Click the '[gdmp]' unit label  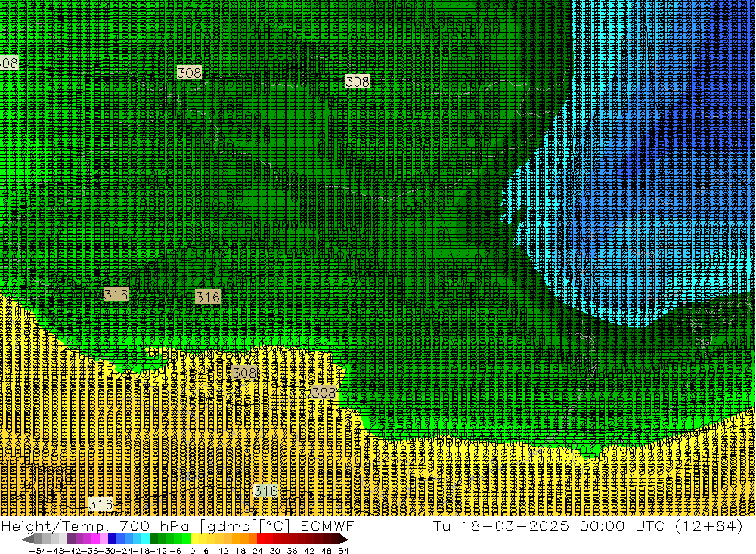click(228, 526)
